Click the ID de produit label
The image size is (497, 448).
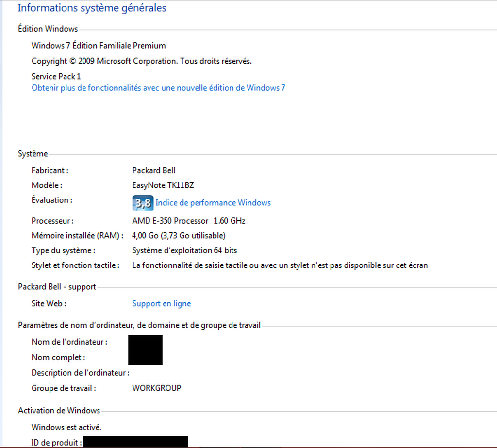click(57, 443)
